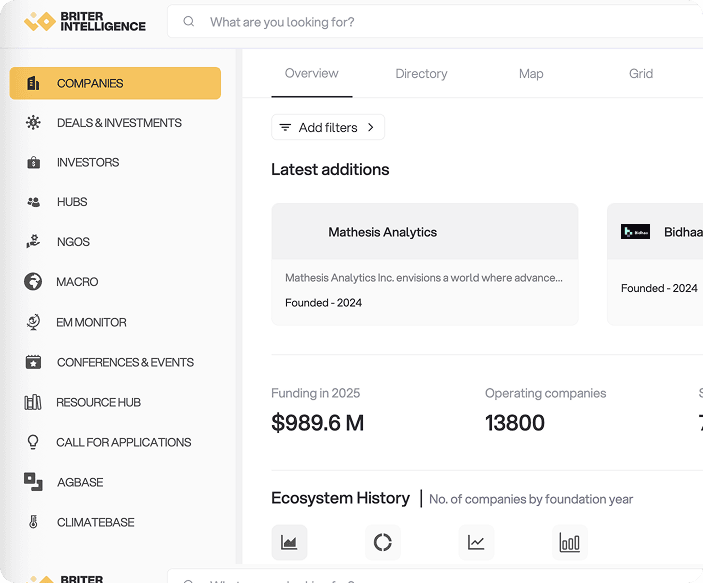
Task: Select the line chart icon
Action: [x=476, y=542]
